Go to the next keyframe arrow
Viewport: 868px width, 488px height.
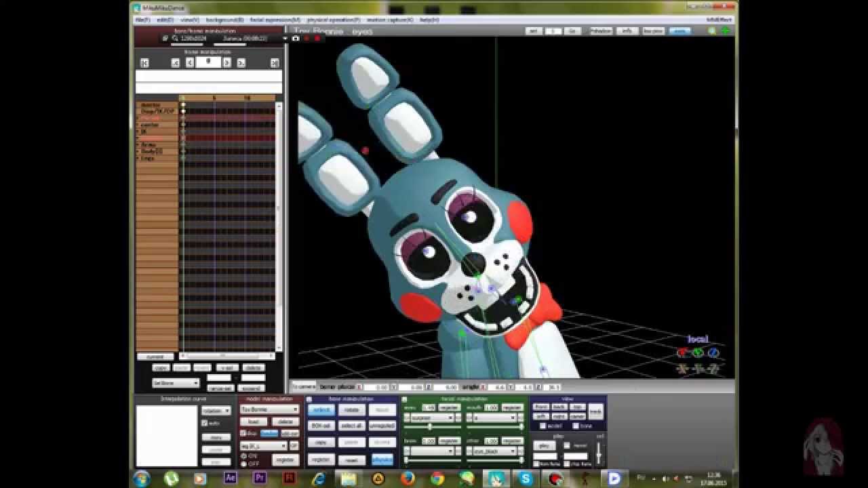[x=241, y=62]
